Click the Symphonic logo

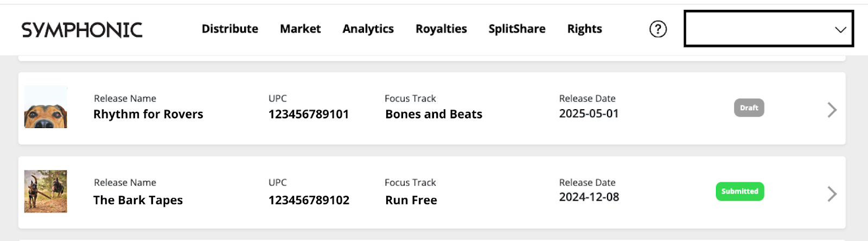click(82, 29)
